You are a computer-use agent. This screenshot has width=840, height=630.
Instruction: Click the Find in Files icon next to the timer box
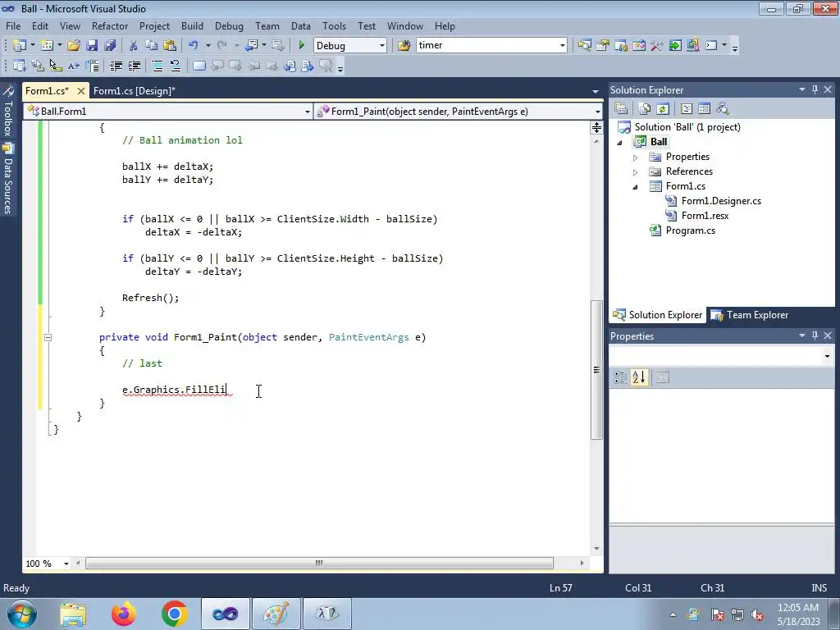404,46
